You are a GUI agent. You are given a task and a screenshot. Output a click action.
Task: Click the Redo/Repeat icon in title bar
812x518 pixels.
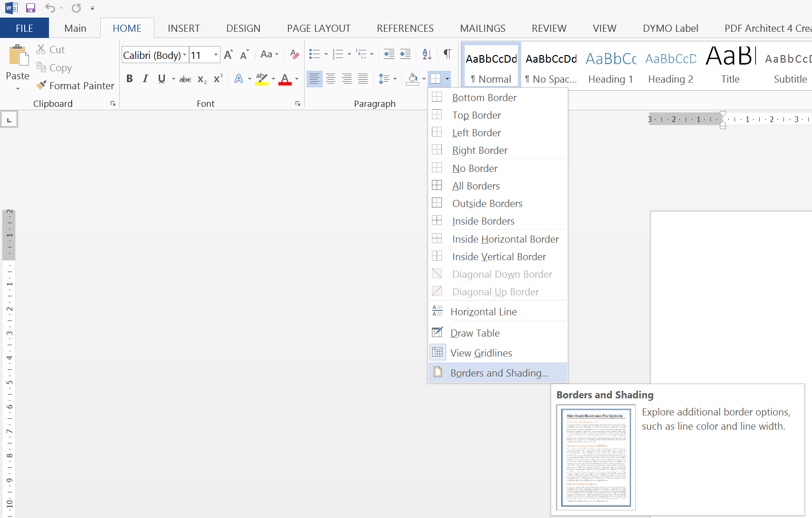click(76, 8)
